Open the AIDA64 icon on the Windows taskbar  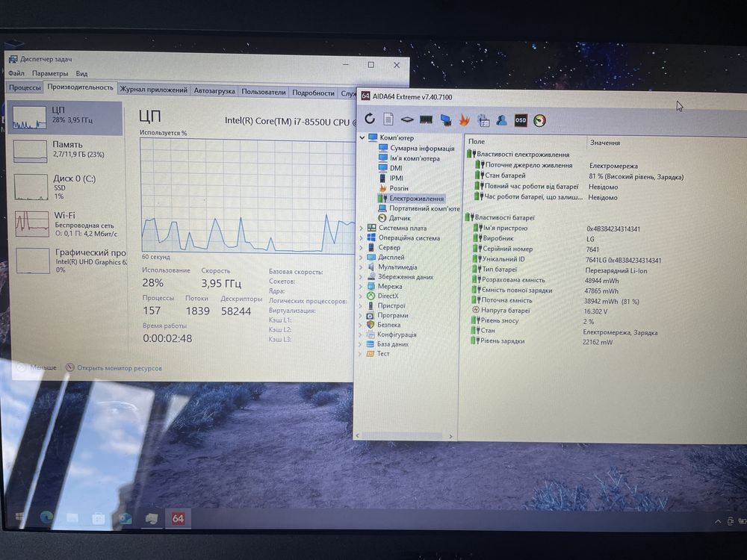178,519
